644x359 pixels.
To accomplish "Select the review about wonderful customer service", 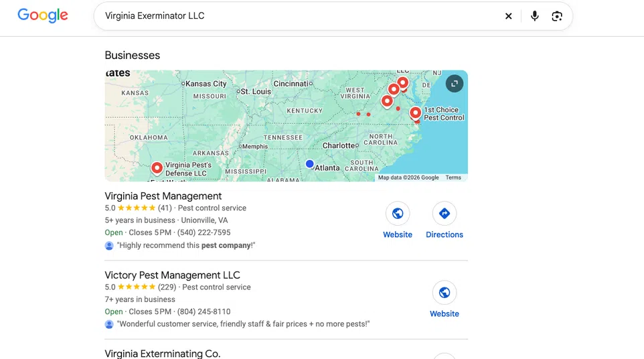I will pyautogui.click(x=243, y=324).
